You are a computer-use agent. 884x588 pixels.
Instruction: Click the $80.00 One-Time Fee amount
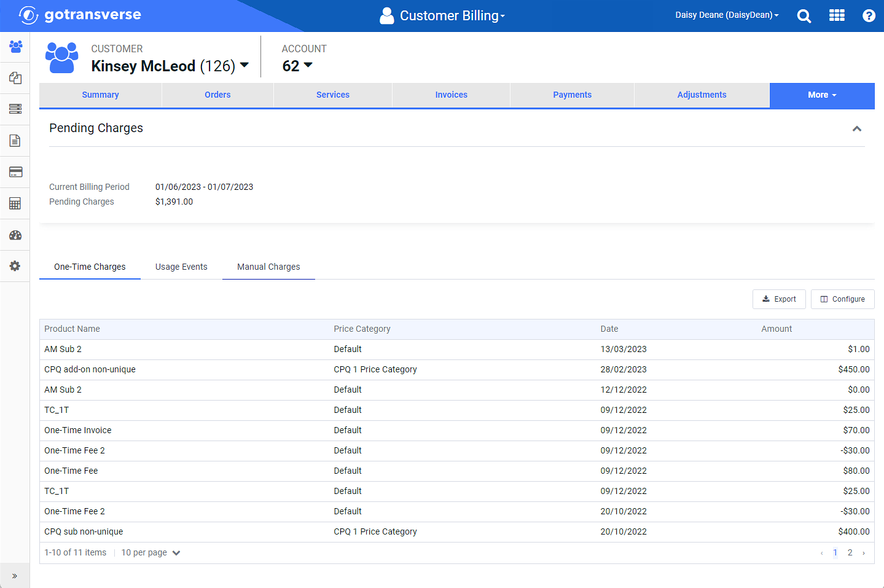pos(856,471)
